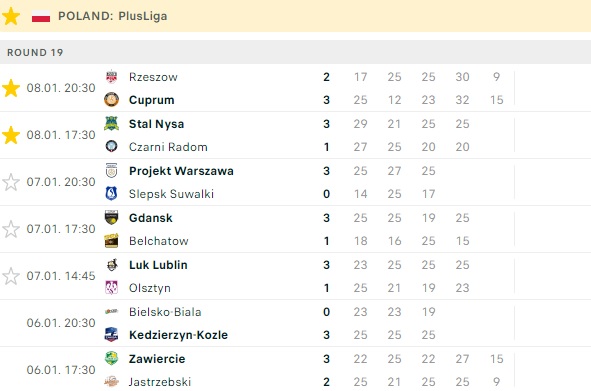Star the Gdansk vs Belchatow match
This screenshot has width=591, height=391.
click(x=11, y=229)
